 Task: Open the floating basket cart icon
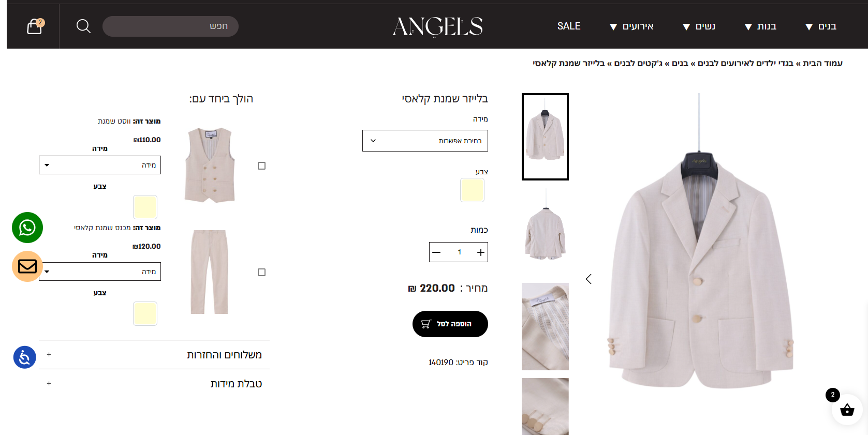pyautogui.click(x=847, y=410)
